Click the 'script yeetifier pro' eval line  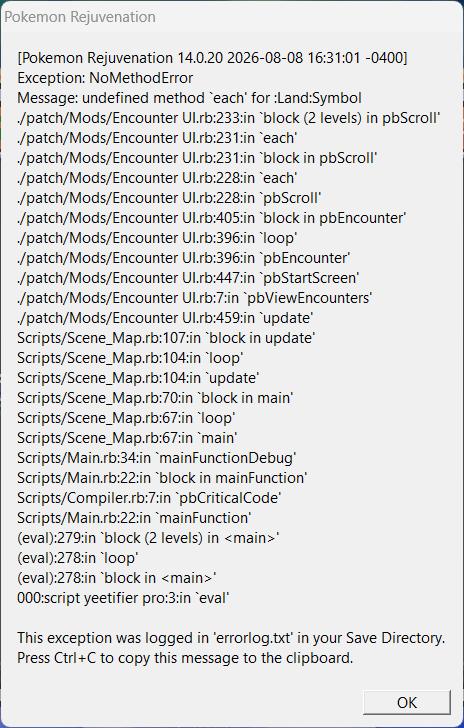(x=123, y=598)
